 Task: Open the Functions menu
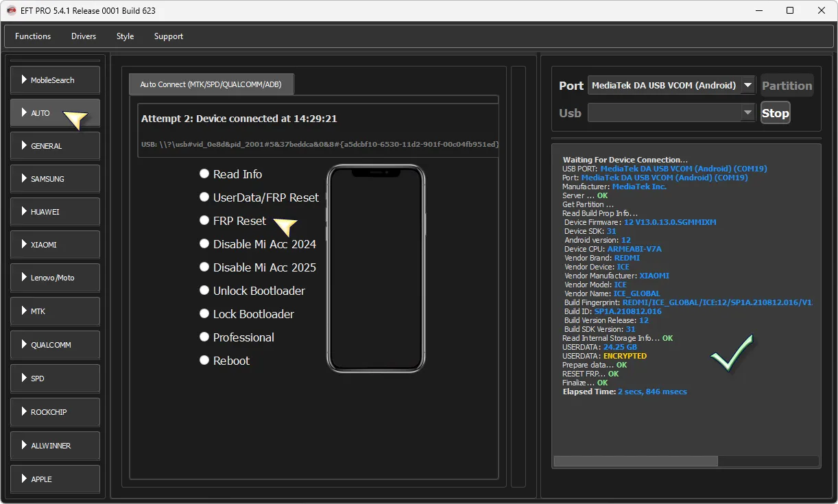[33, 36]
